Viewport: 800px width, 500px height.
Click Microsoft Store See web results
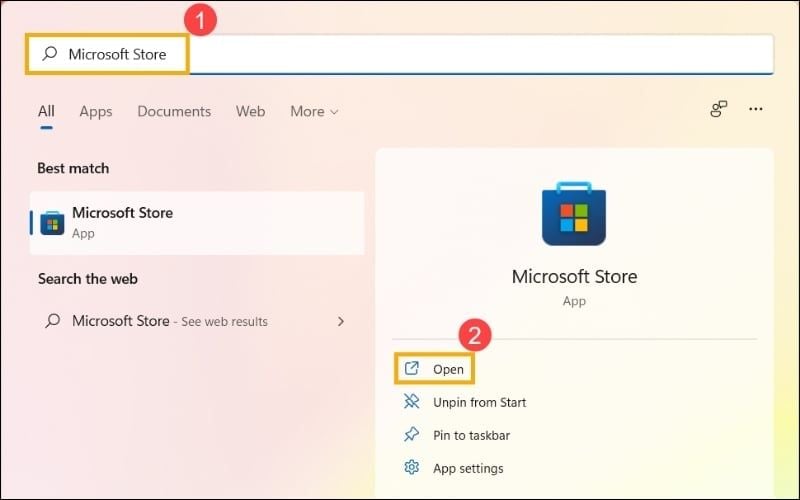[x=197, y=321]
